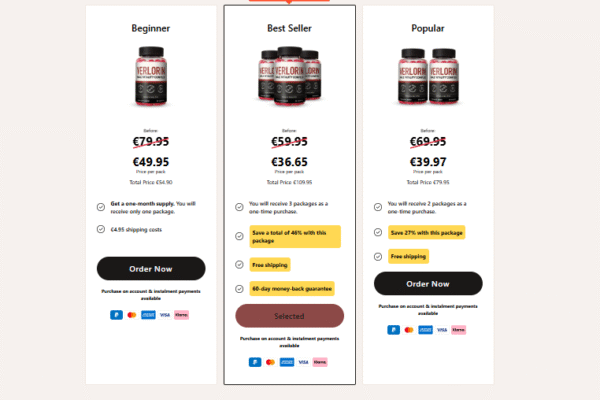Click Mastercard icon in Beginner package
Screen dimensions: 600x400
(x=133, y=314)
